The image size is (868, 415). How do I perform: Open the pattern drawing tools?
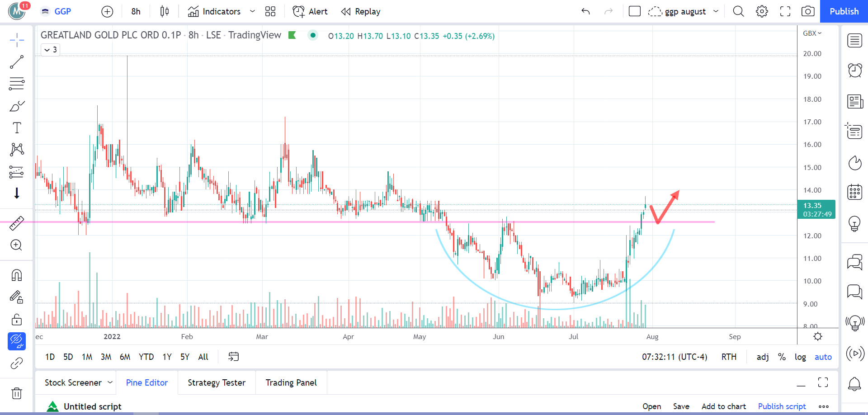click(17, 150)
